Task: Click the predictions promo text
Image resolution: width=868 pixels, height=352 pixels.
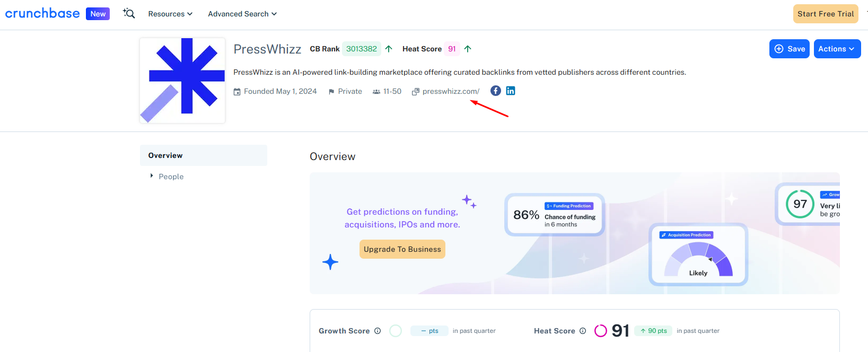Action: click(402, 218)
